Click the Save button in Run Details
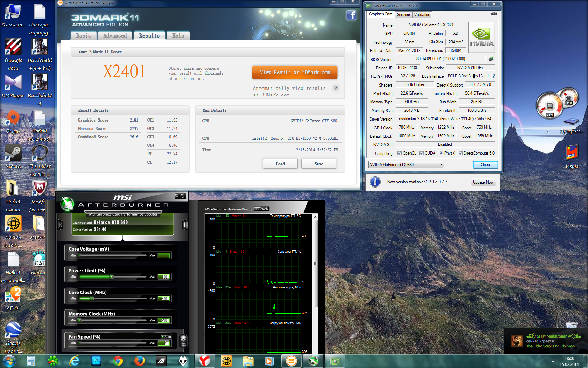This screenshot has width=588, height=368. point(319,164)
